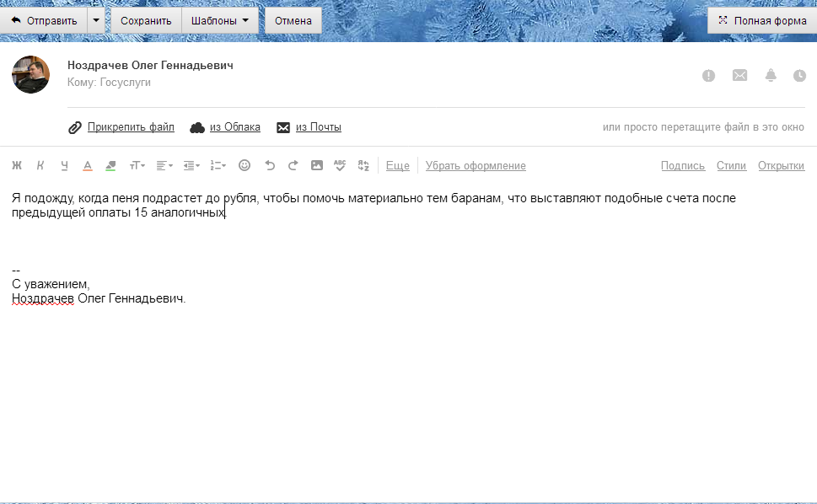Image resolution: width=817 pixels, height=504 pixels.
Task: Insert an emoji with the smiley icon
Action: [x=245, y=166]
